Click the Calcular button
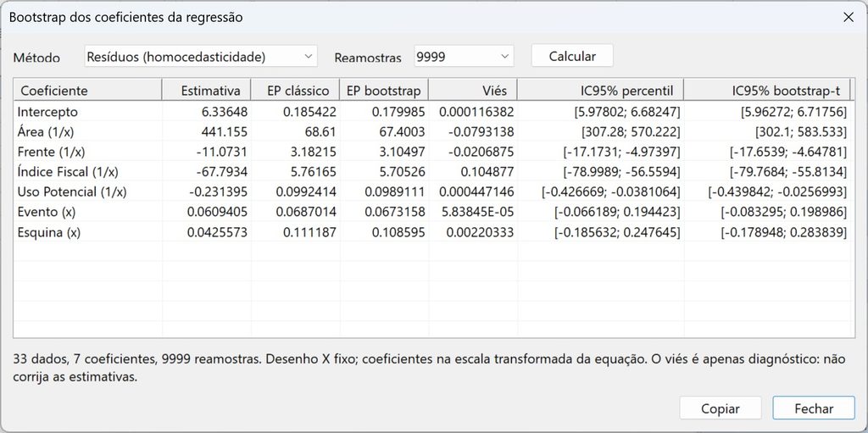The width and height of the screenshot is (868, 433). coord(572,56)
